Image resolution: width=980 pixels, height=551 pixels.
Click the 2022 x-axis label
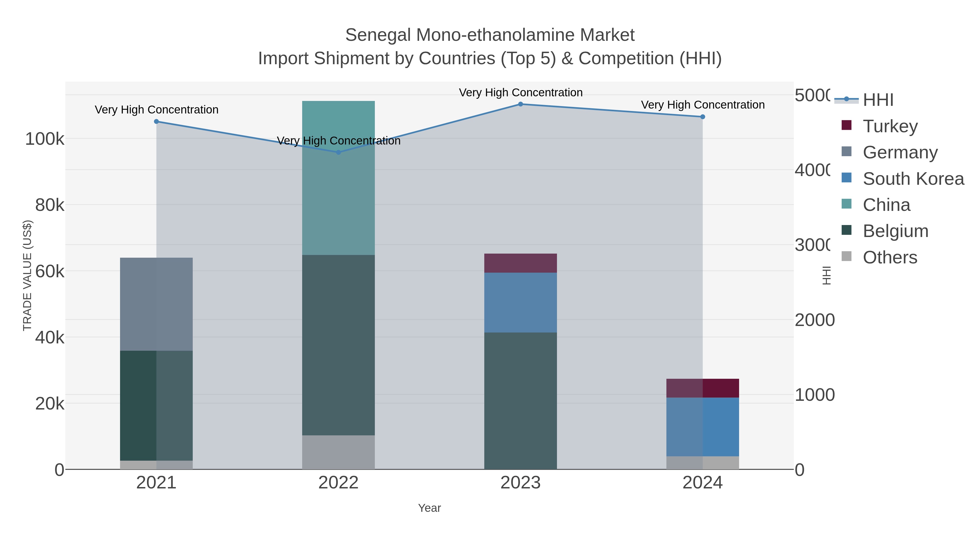coord(338,483)
